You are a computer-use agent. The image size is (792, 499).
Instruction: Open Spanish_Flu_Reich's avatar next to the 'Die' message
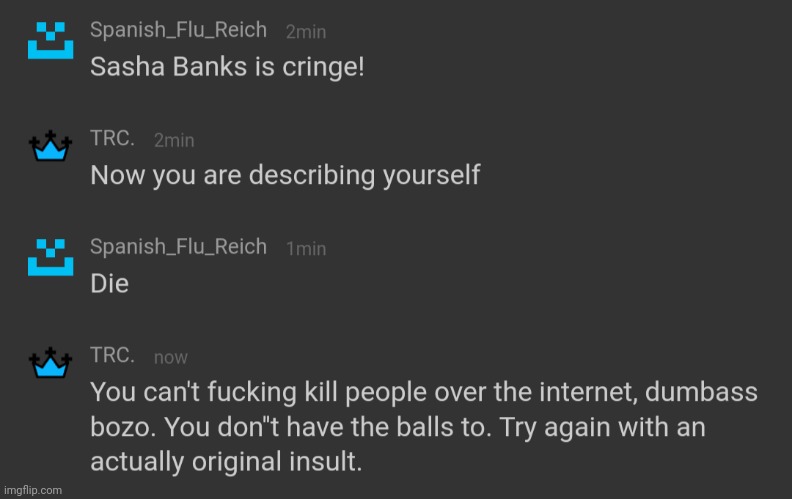pos(50,257)
